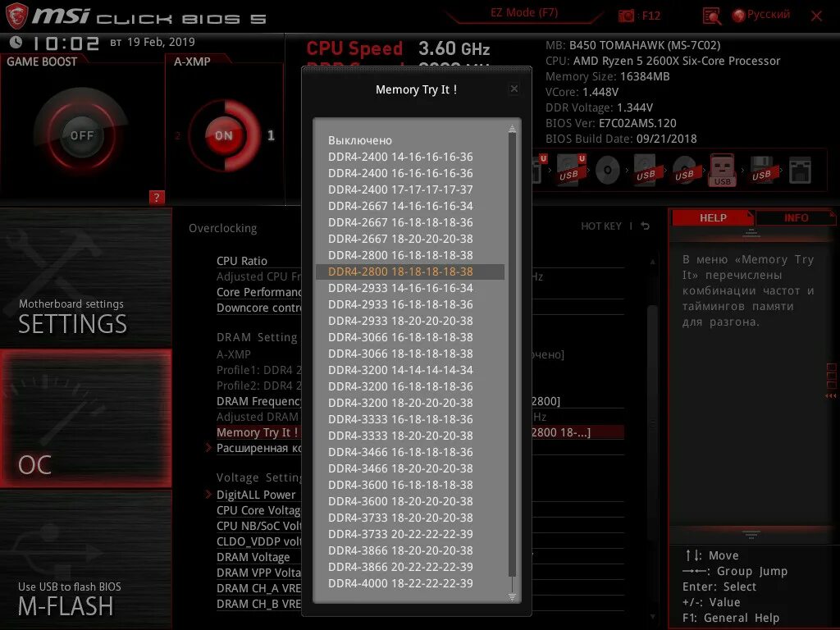Select the CPU Ratio setting

[x=242, y=261]
